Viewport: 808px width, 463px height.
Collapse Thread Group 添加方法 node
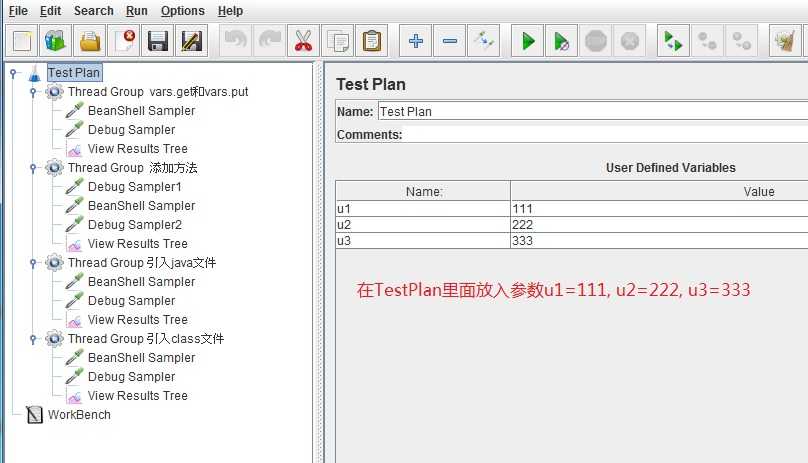point(33,168)
